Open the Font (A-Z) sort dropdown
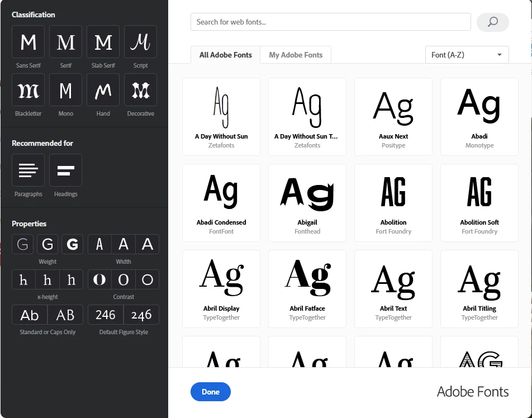 [467, 55]
